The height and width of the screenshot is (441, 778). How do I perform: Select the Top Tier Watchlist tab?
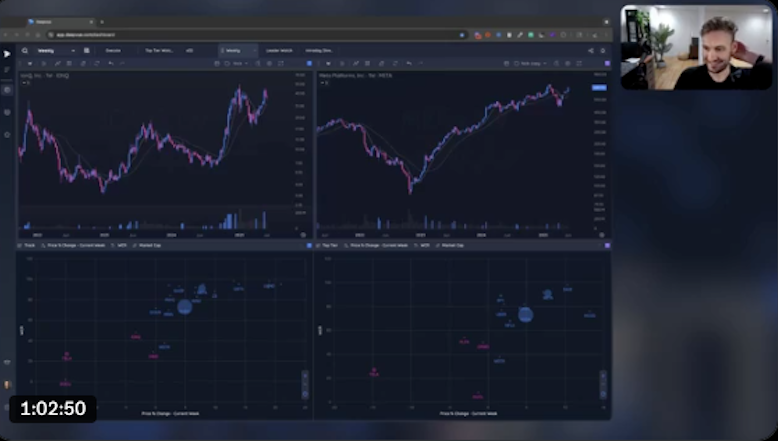tap(157, 50)
